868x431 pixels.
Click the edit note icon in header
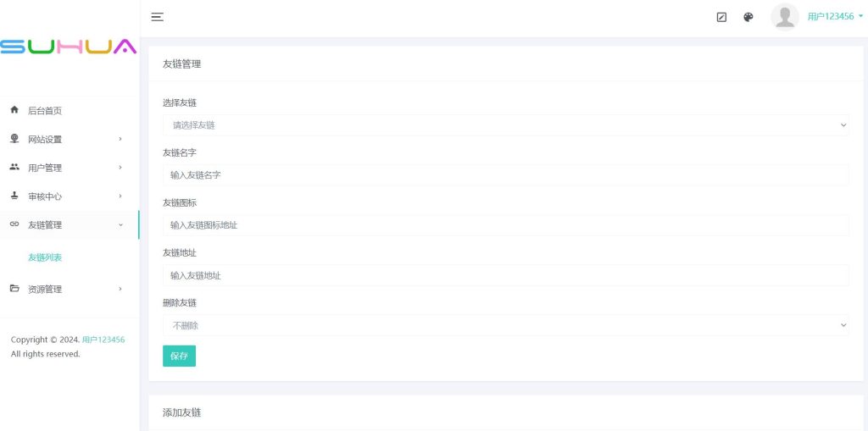click(721, 17)
